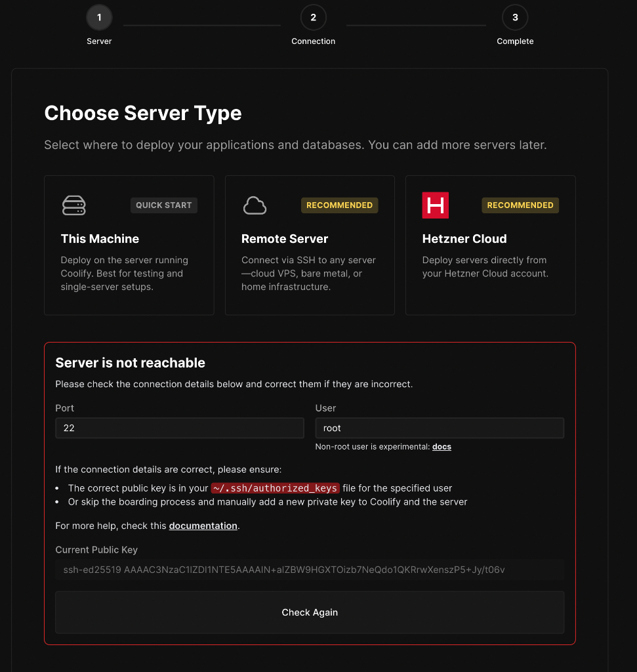Click the step 3 circle indicator
This screenshot has height=672, width=637.
pos(515,17)
